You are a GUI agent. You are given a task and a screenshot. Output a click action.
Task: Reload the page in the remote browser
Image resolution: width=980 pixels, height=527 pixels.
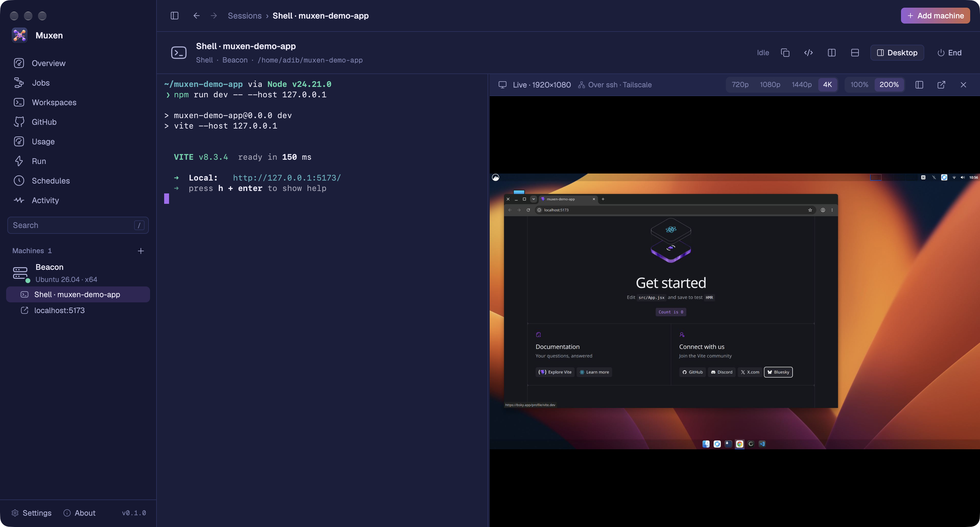(528, 210)
